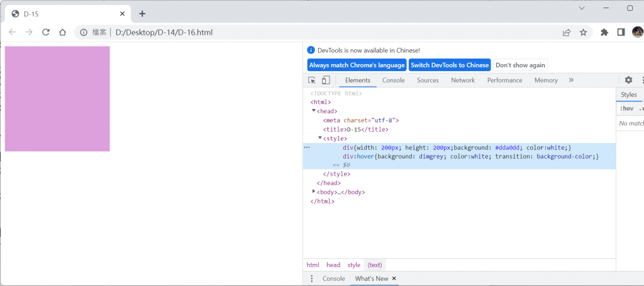Show more DevTools tabs chevron
Image resolution: width=644 pixels, height=286 pixels.
(x=571, y=80)
